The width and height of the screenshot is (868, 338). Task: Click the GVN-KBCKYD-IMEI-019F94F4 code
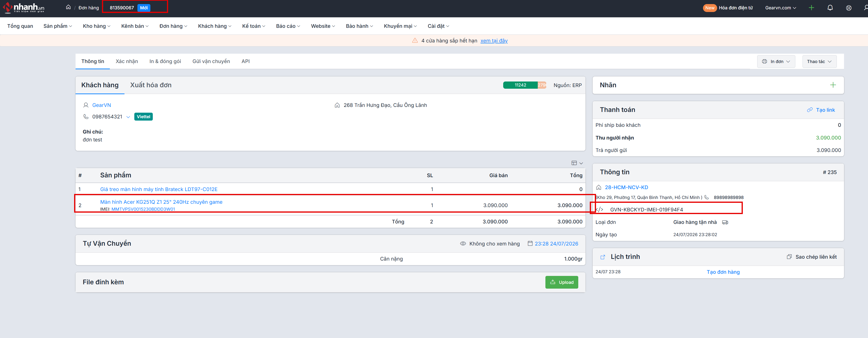(646, 210)
